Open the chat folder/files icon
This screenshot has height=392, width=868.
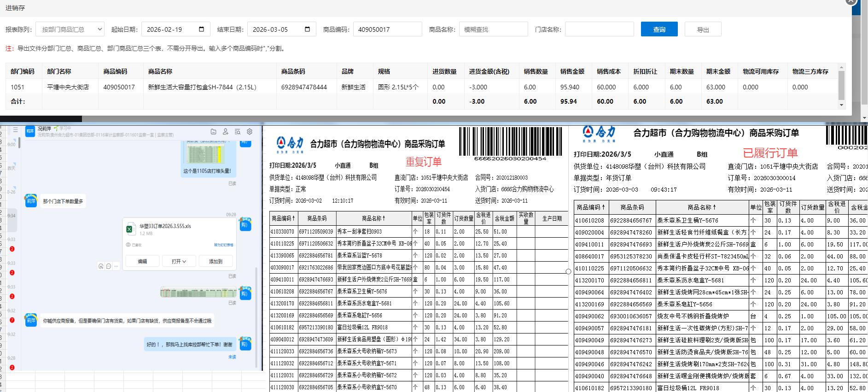coord(213,132)
